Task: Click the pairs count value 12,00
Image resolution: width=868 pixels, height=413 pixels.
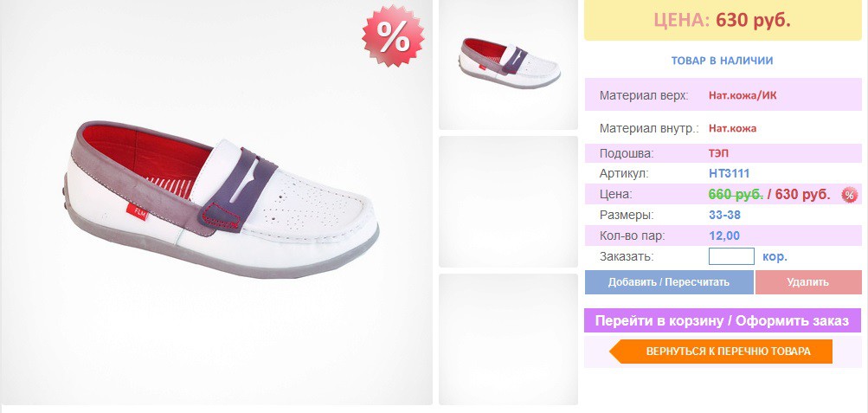Action: (x=724, y=236)
